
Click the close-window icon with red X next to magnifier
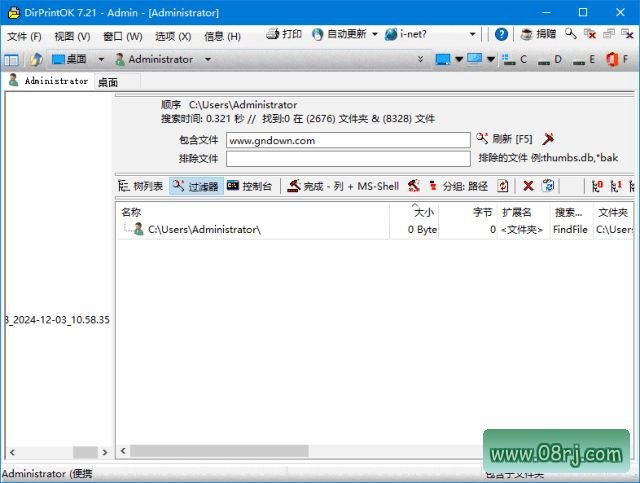(x=590, y=34)
